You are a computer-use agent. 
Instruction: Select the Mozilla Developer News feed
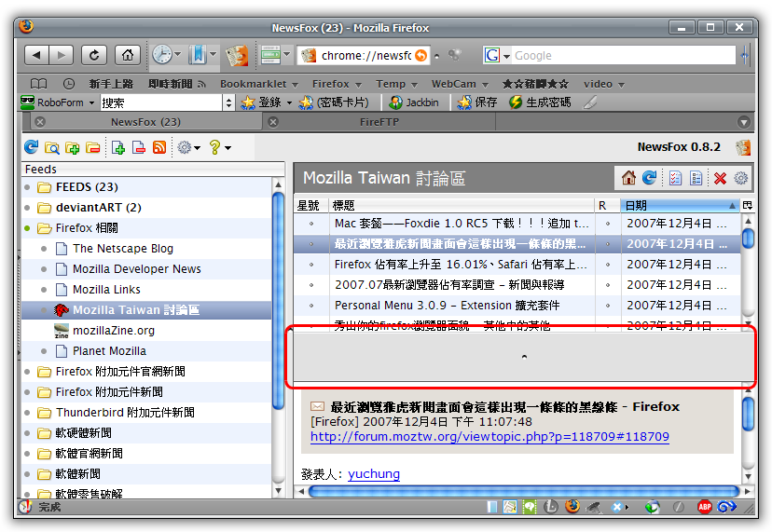coord(137,269)
